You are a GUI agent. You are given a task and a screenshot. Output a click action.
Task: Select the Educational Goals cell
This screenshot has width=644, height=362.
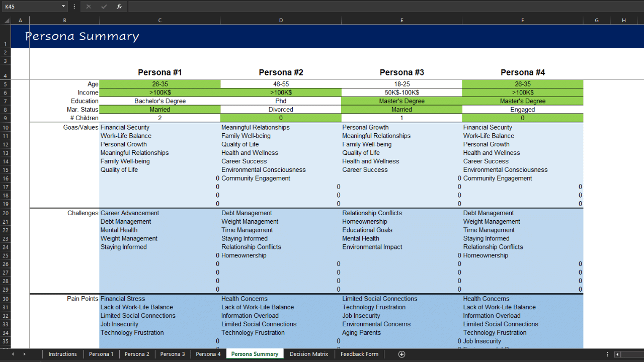pos(401,230)
